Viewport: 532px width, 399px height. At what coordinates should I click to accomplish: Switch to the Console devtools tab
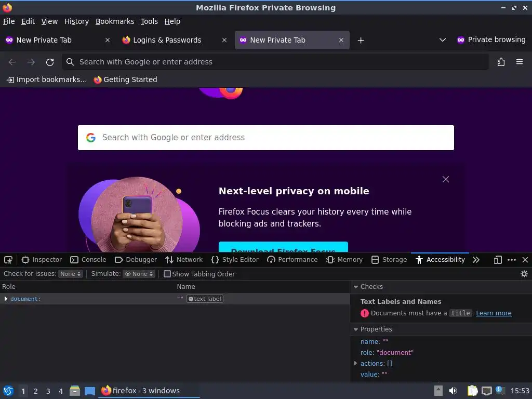88,260
